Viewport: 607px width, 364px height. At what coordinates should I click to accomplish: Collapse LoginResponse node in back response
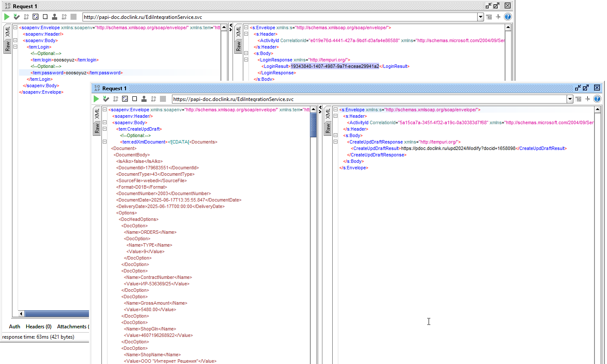point(246,60)
